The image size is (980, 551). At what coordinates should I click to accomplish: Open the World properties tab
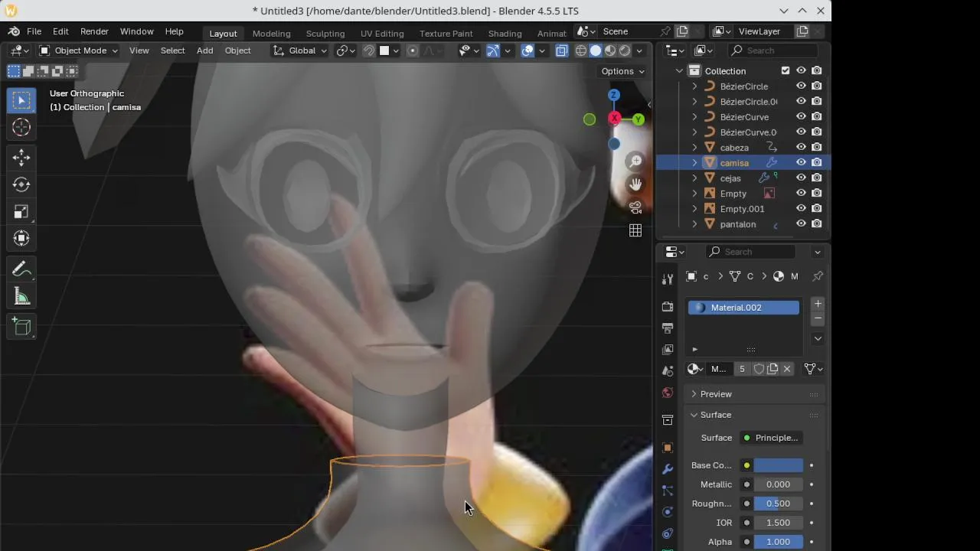(x=668, y=393)
